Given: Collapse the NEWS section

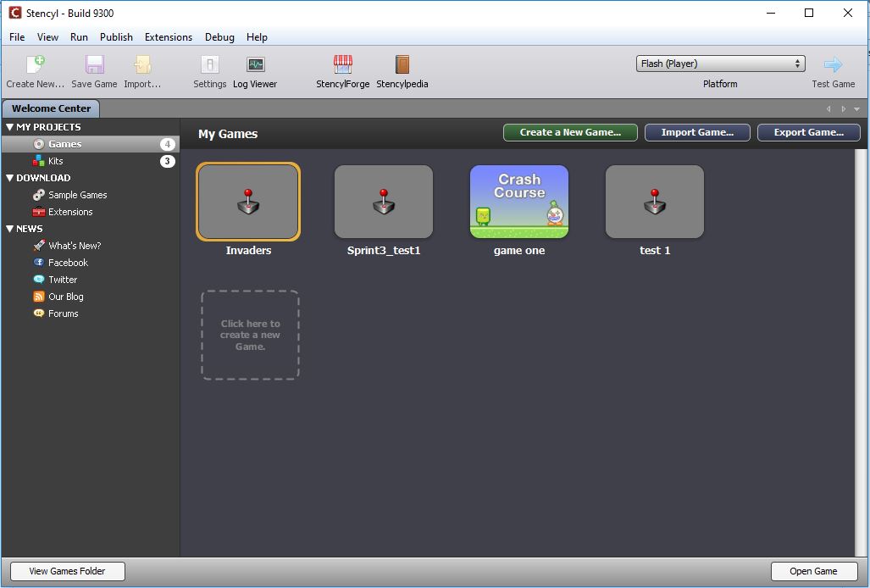Looking at the screenshot, I should [9, 229].
